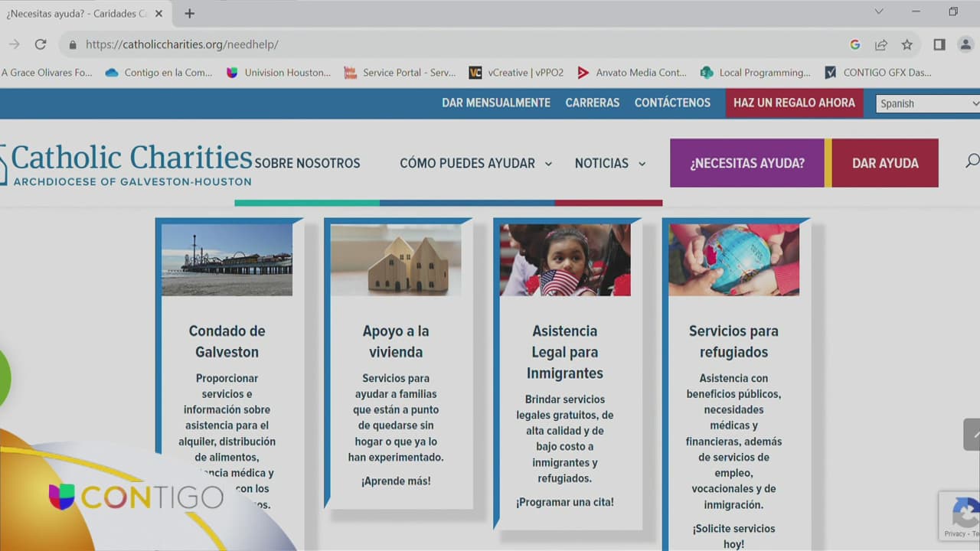Open the Carreras link in top bar
Screen dimensions: 980x551
tap(592, 103)
